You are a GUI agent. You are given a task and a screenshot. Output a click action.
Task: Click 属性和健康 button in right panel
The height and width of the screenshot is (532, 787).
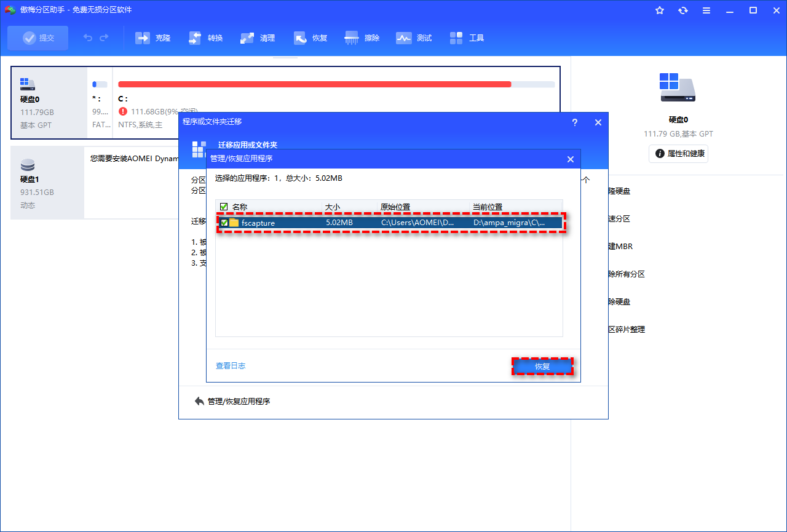coord(679,154)
